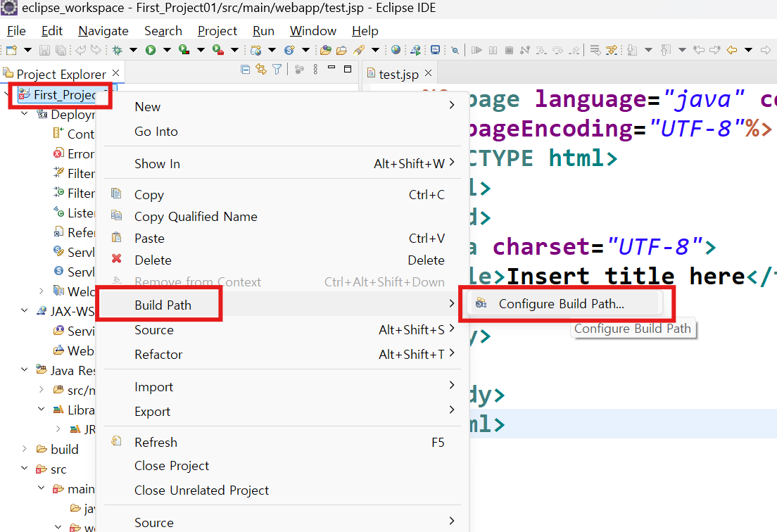Click the Save All toolbar icon
The height and width of the screenshot is (532, 777).
(x=61, y=50)
